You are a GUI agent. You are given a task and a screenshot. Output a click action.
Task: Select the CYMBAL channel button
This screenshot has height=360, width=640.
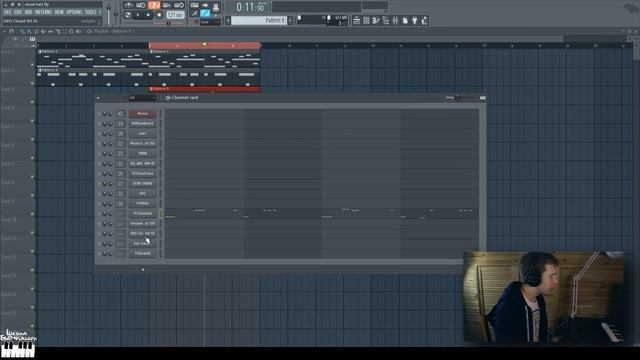pyautogui.click(x=142, y=204)
